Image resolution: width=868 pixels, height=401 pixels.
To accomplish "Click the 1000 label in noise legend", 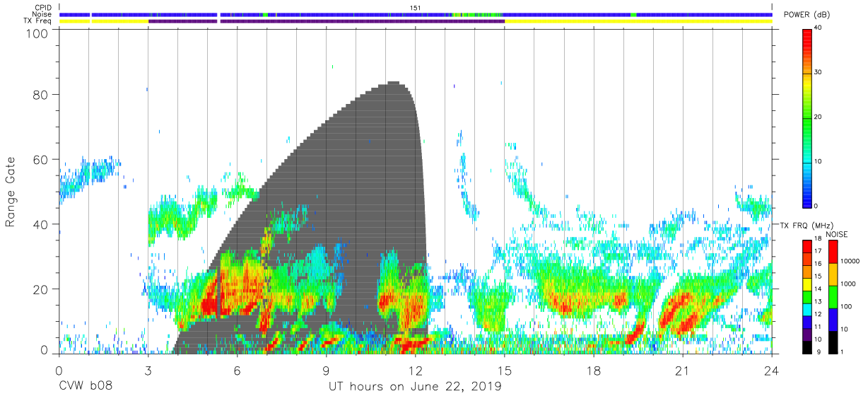I will (847, 284).
